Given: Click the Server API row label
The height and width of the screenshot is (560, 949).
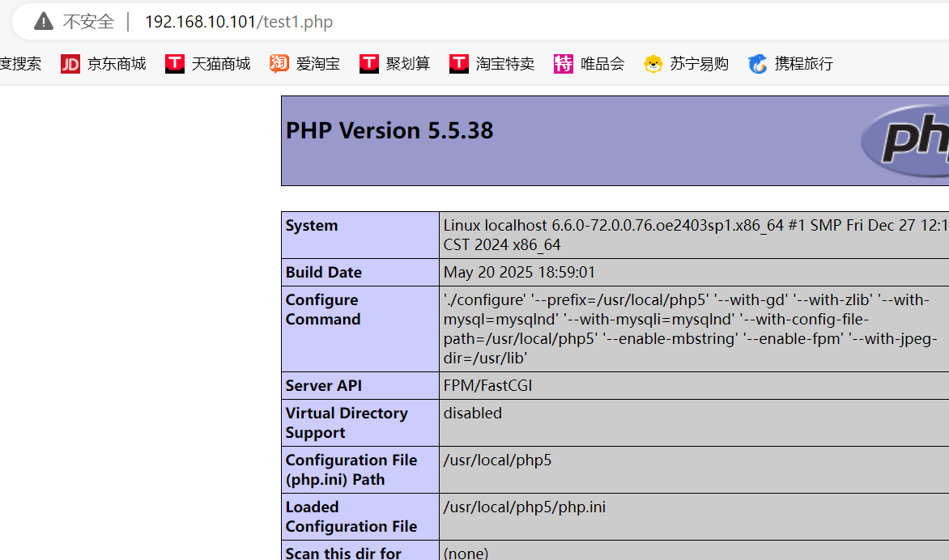Looking at the screenshot, I should 324,386.
